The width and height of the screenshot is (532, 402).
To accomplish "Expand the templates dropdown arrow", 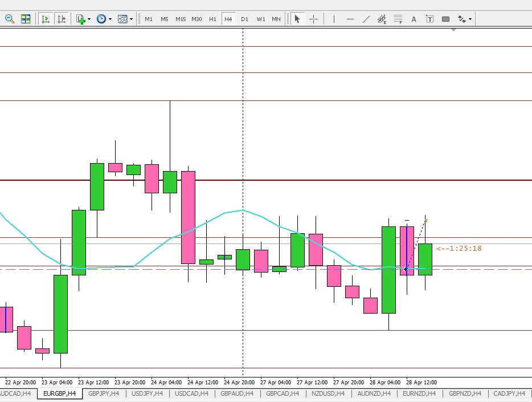I will 132,19.
